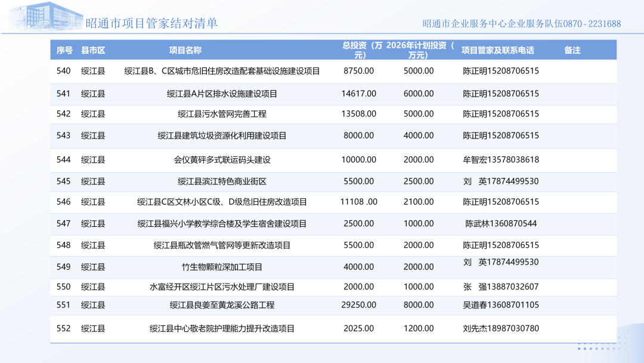Click total investment 14617.00

pyautogui.click(x=358, y=94)
